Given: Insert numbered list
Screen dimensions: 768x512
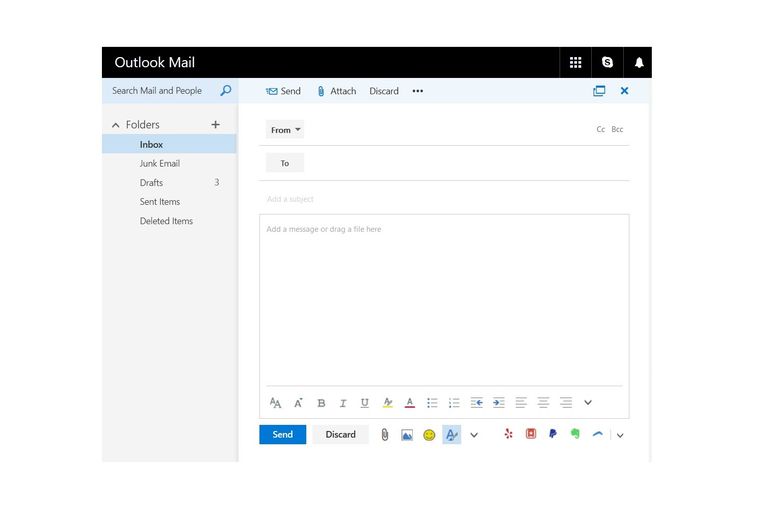Looking at the screenshot, I should [x=454, y=403].
